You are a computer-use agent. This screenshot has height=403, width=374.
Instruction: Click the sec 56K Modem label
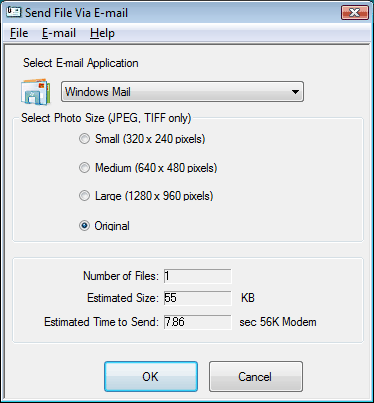coord(278,322)
